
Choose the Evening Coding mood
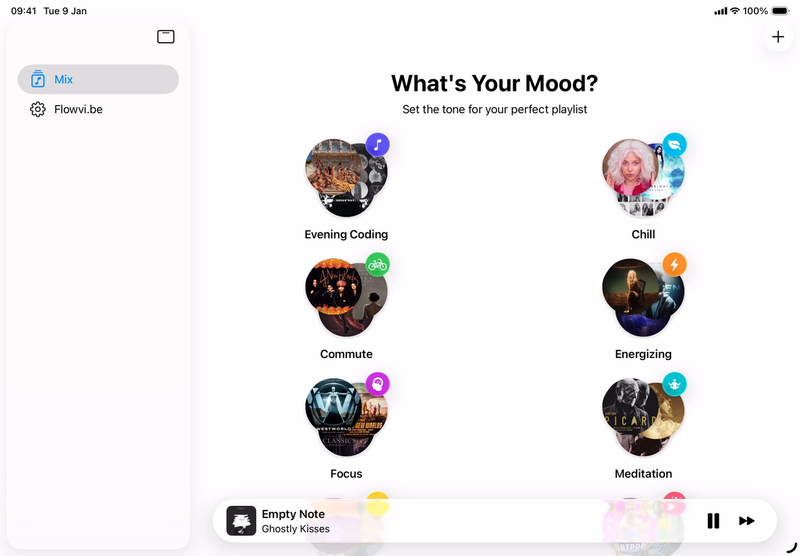(346, 234)
